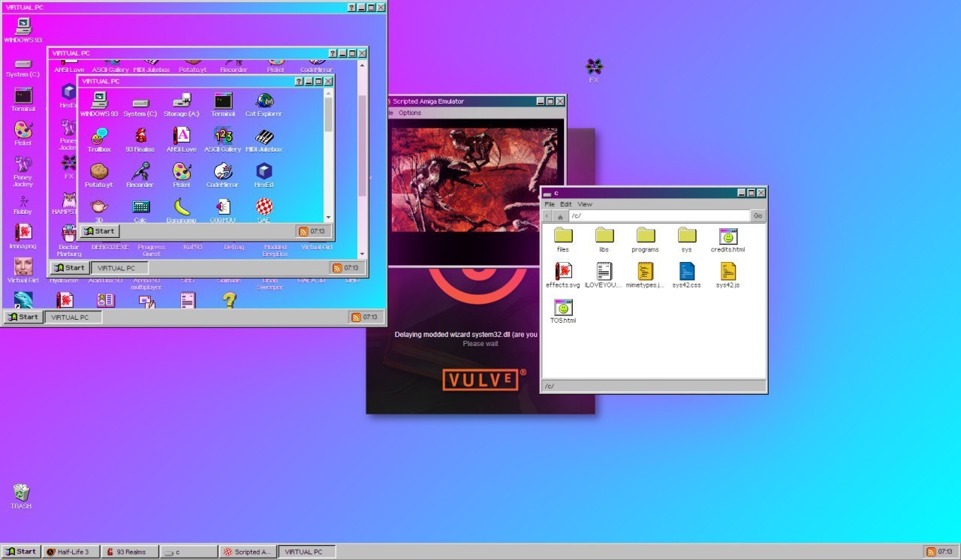Click the Start button of the middle Virtual PC
The height and width of the screenshot is (560, 961).
click(70, 268)
